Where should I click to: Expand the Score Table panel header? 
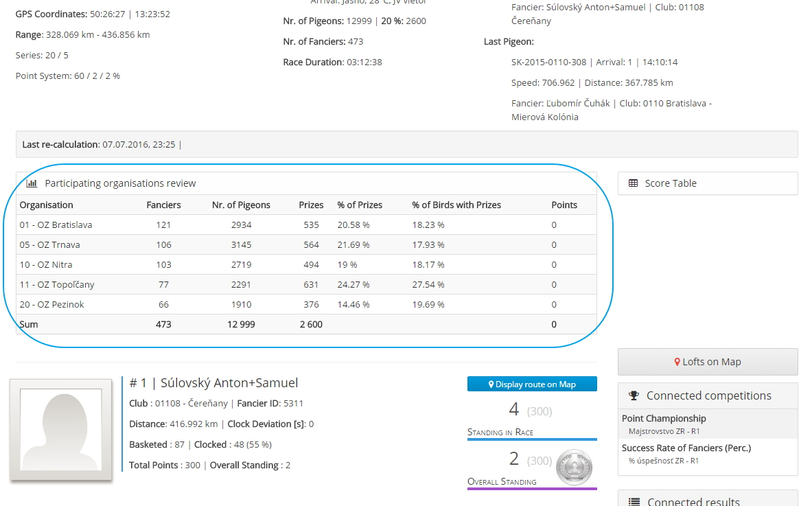tap(708, 183)
